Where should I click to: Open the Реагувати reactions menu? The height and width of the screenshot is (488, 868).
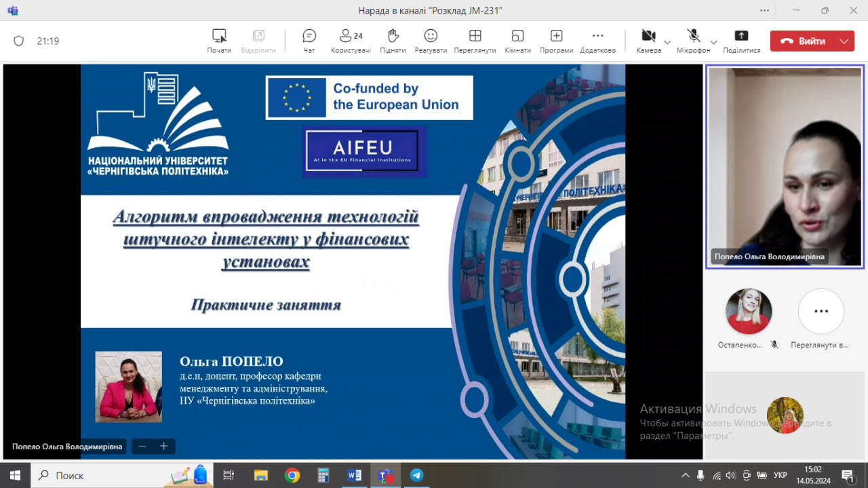coord(431,41)
